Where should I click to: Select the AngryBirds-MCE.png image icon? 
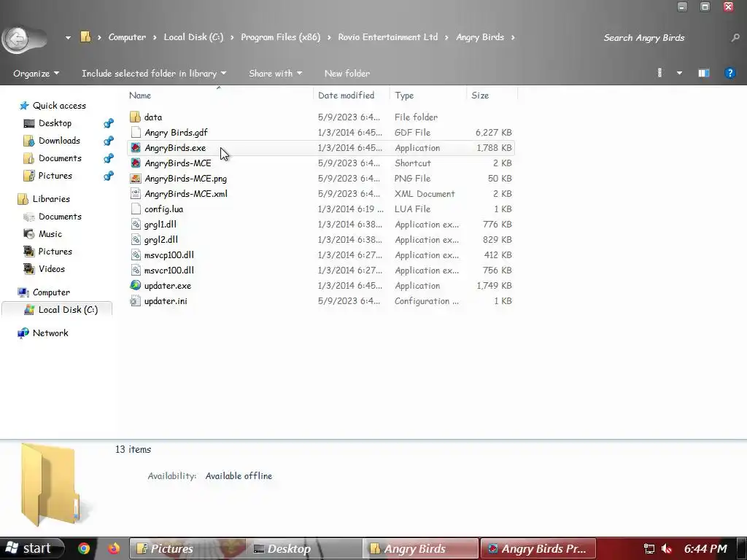[135, 178]
